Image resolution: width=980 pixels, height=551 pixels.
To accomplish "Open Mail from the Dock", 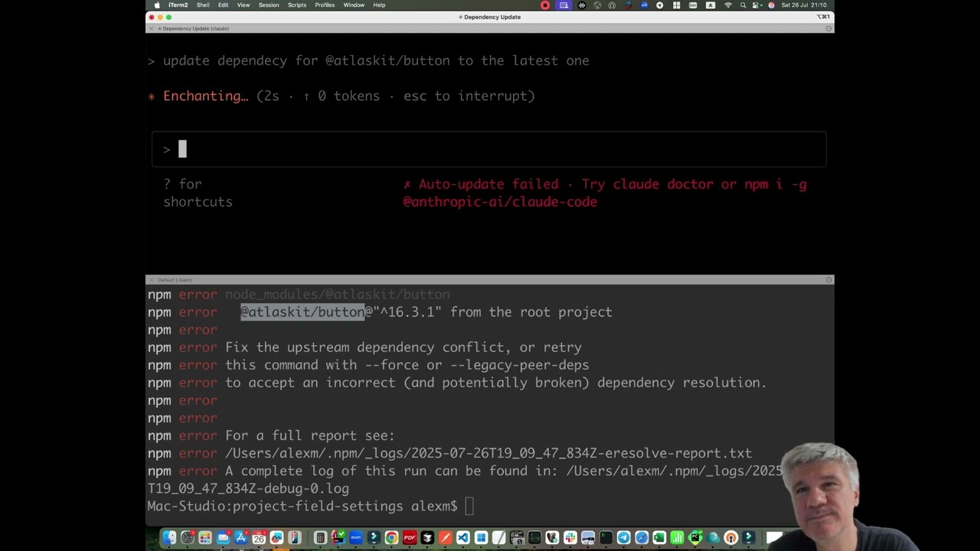I will [x=223, y=538].
